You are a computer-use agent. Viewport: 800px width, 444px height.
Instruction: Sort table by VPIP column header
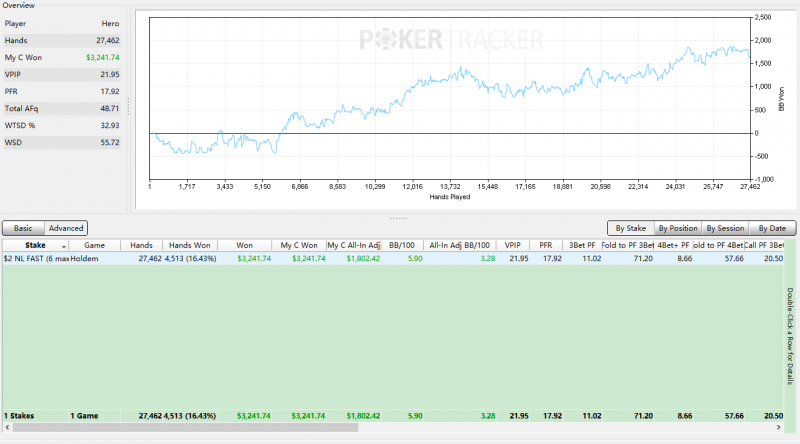512,244
